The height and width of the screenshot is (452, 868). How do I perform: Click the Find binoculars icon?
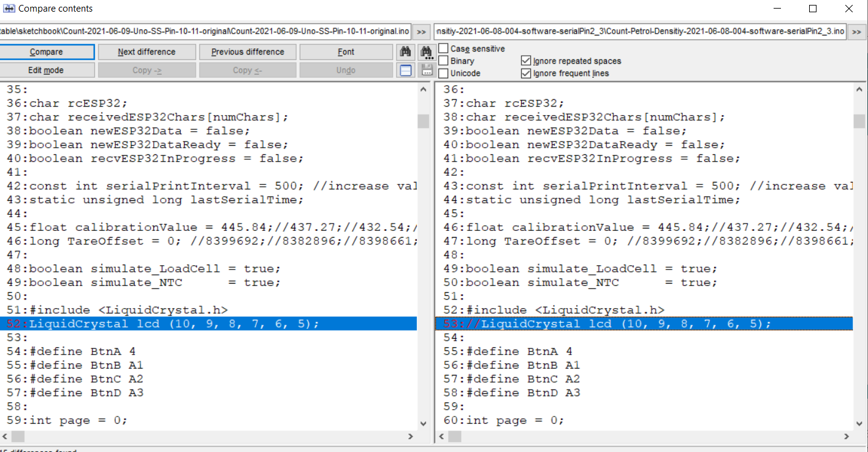pyautogui.click(x=405, y=51)
